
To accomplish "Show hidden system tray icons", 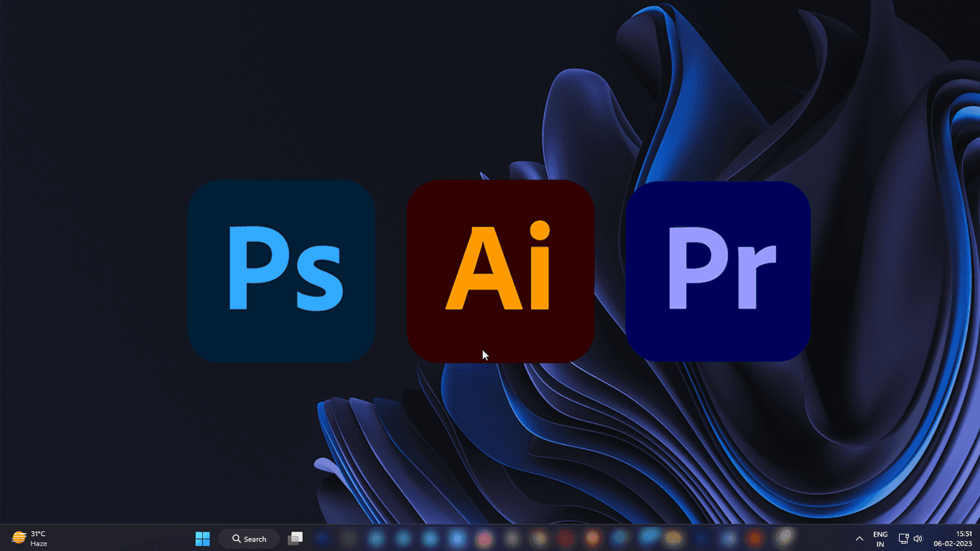I will 859,539.
